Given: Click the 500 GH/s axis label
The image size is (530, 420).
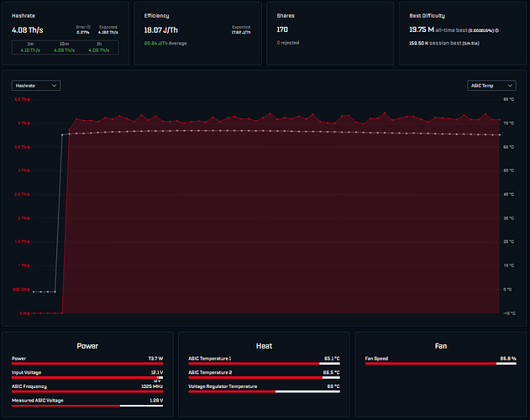Looking at the screenshot, I should click(21, 290).
